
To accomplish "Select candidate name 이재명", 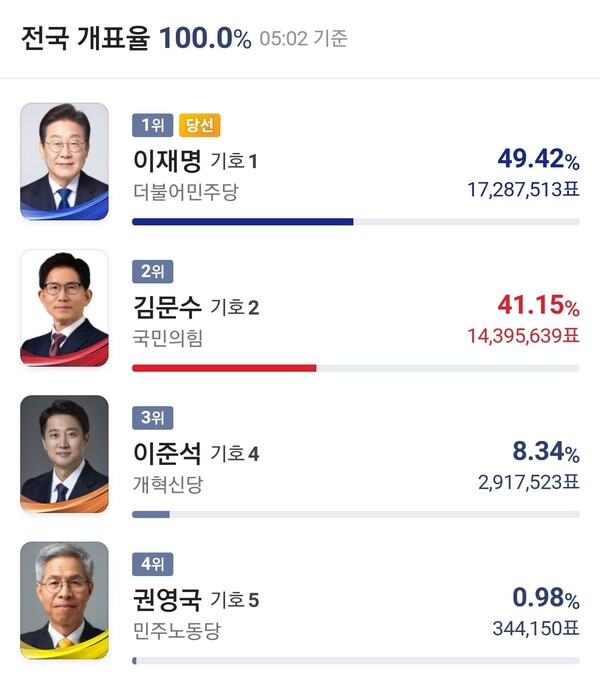I will (x=167, y=160).
